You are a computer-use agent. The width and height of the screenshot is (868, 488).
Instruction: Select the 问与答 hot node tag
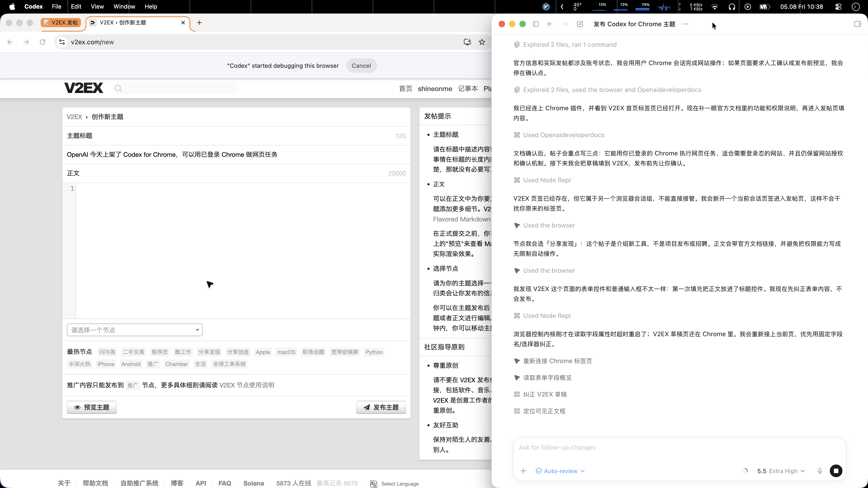point(107,352)
